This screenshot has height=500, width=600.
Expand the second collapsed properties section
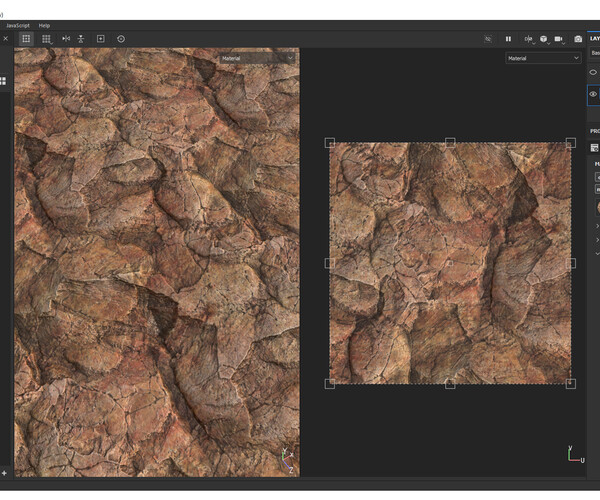coord(597,240)
